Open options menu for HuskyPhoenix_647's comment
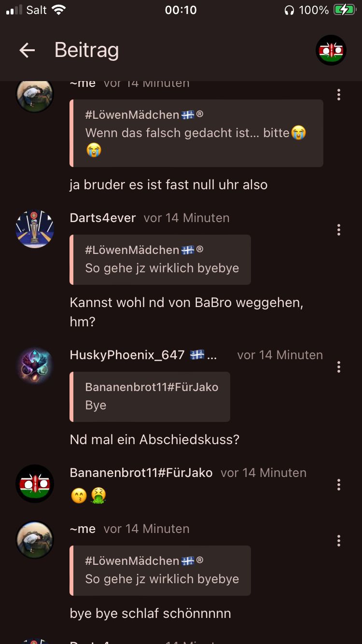This screenshot has height=644, width=362. 339,367
